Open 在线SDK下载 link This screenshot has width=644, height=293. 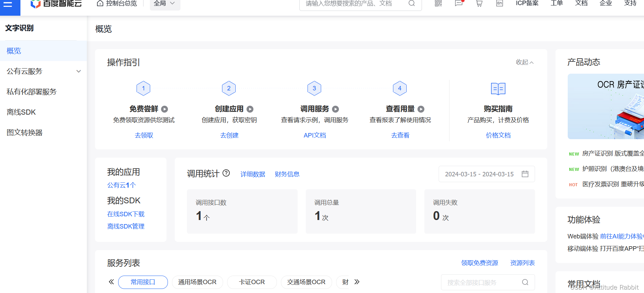click(x=126, y=214)
